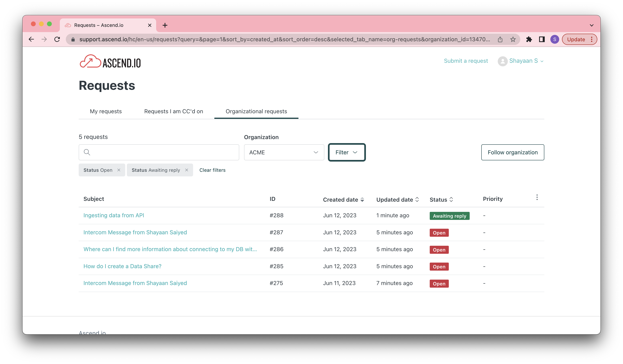Viewport: 623px width, 364px height.
Task: Open the connecting to my DB request
Action: [x=170, y=249]
